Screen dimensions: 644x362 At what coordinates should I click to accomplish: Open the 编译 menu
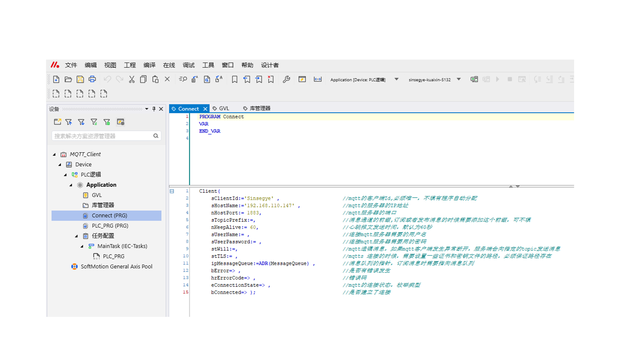pos(150,65)
